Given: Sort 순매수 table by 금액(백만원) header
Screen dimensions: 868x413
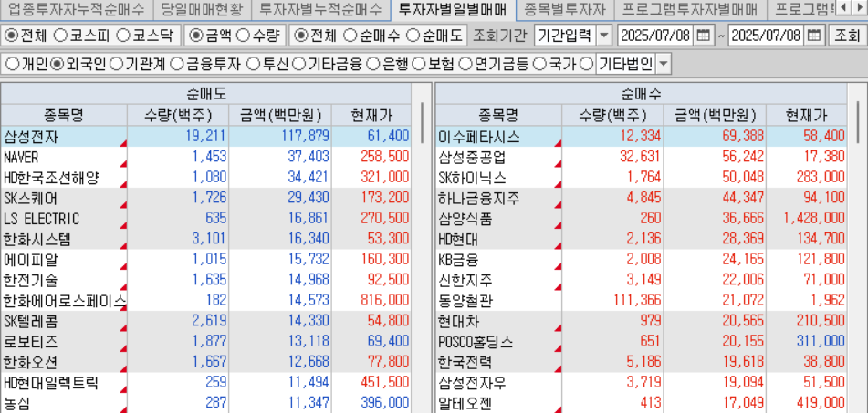Looking at the screenshot, I should [716, 115].
